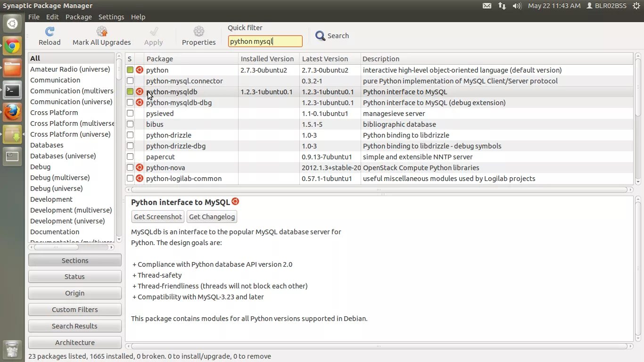The width and height of the screenshot is (644, 362).
Task: Click Ubuntu icon beside python-mysqldb-dbg
Action: point(140,102)
